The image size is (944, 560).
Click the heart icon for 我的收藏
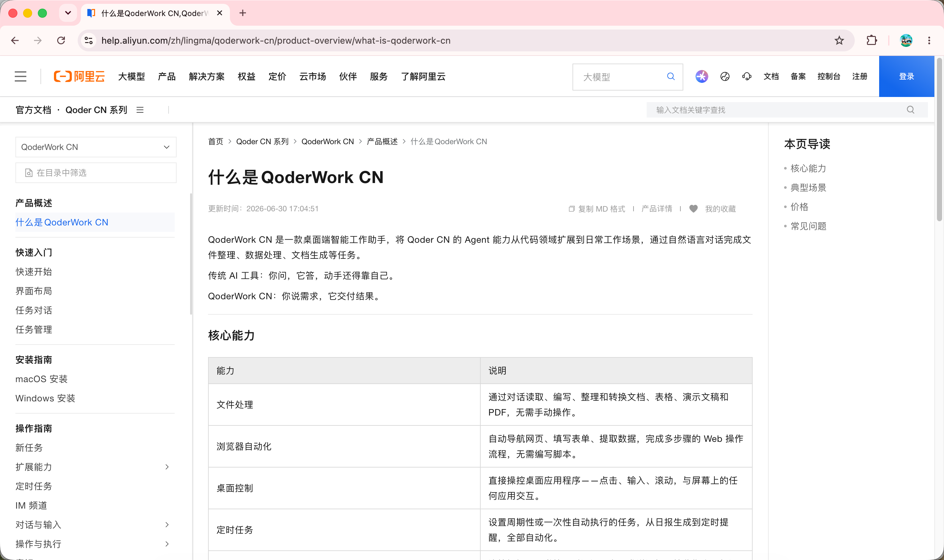(x=694, y=209)
